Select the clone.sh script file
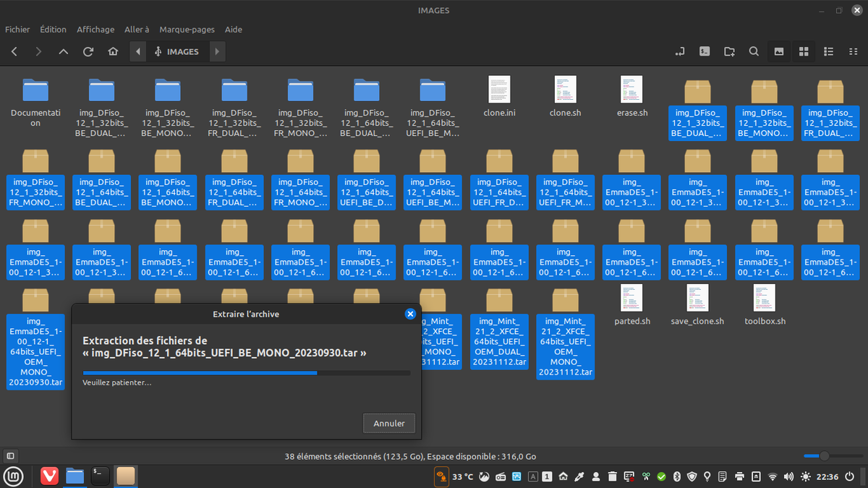 [565, 97]
